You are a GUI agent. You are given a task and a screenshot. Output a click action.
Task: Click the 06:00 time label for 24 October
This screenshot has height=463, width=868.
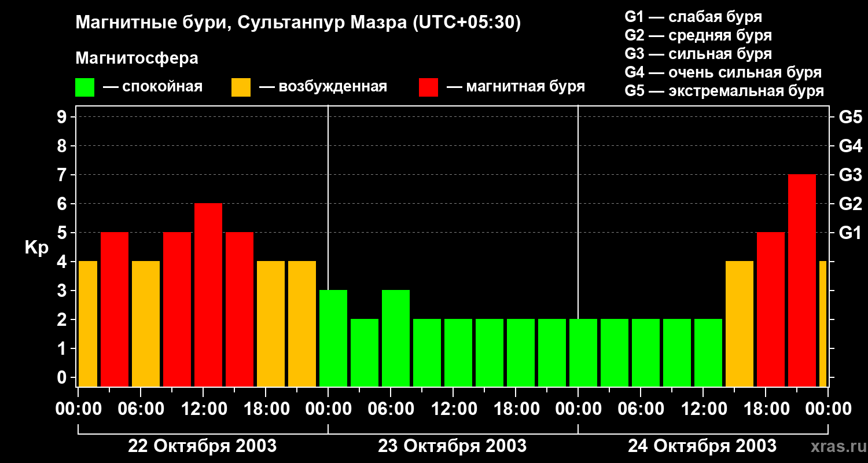click(x=641, y=409)
